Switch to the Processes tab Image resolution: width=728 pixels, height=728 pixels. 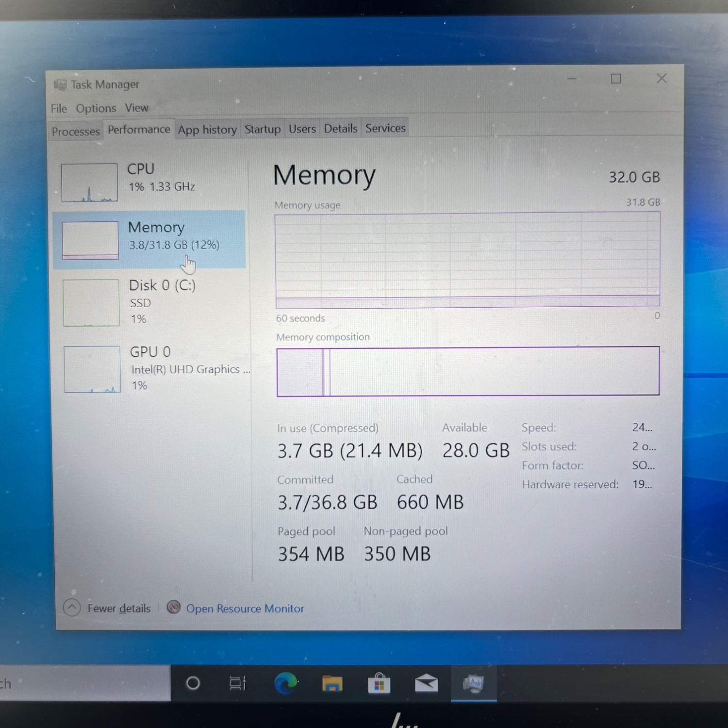tap(76, 132)
